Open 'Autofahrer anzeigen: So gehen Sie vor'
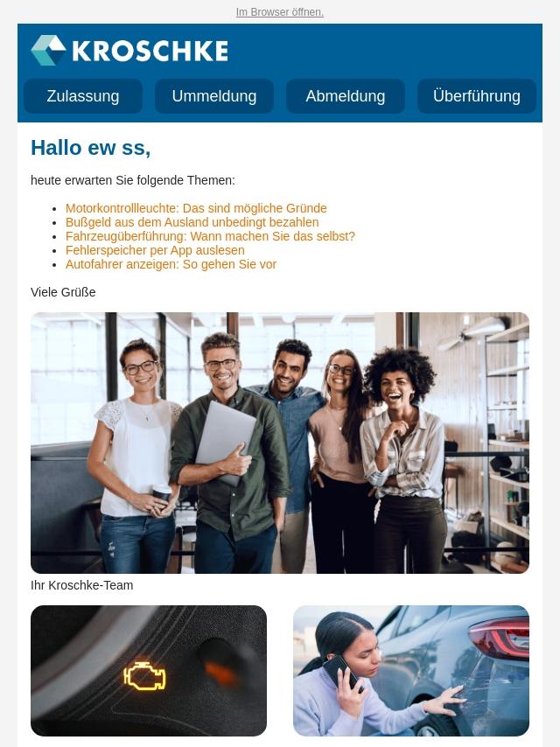This screenshot has width=560, height=747. click(171, 264)
